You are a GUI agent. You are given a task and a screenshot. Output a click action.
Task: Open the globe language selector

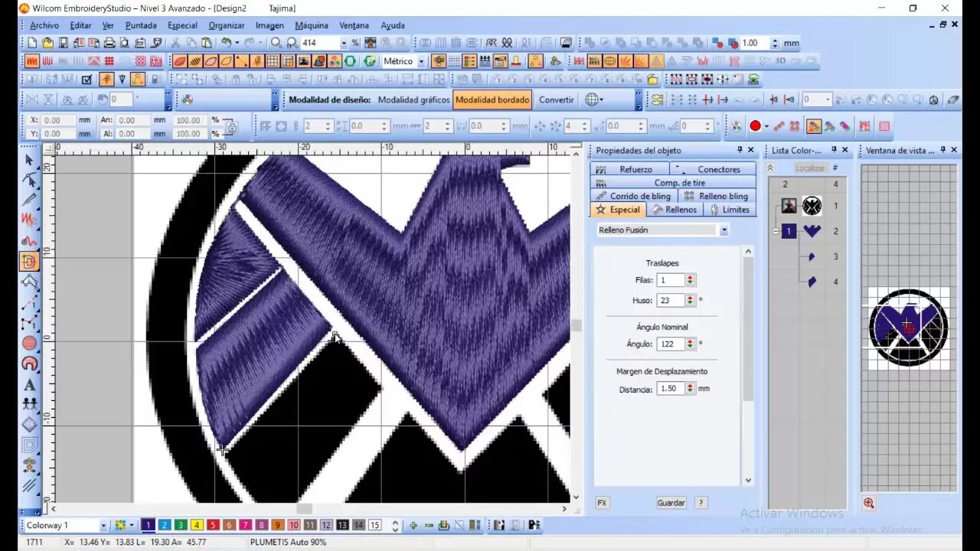tap(593, 99)
